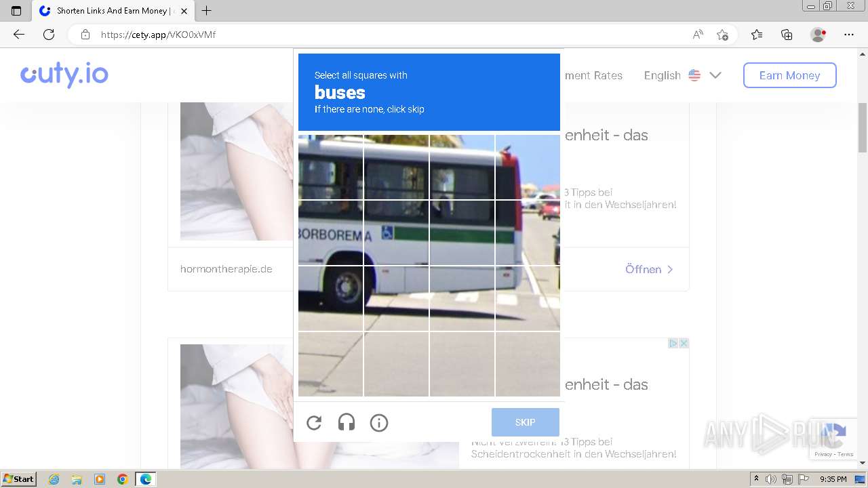Image resolution: width=868 pixels, height=488 pixels.
Task: Open the Payment Rates menu link
Action: coord(593,75)
